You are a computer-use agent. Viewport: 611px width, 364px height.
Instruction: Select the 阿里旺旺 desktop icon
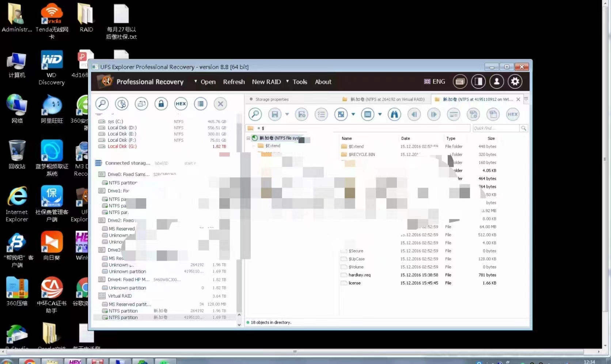click(x=52, y=109)
